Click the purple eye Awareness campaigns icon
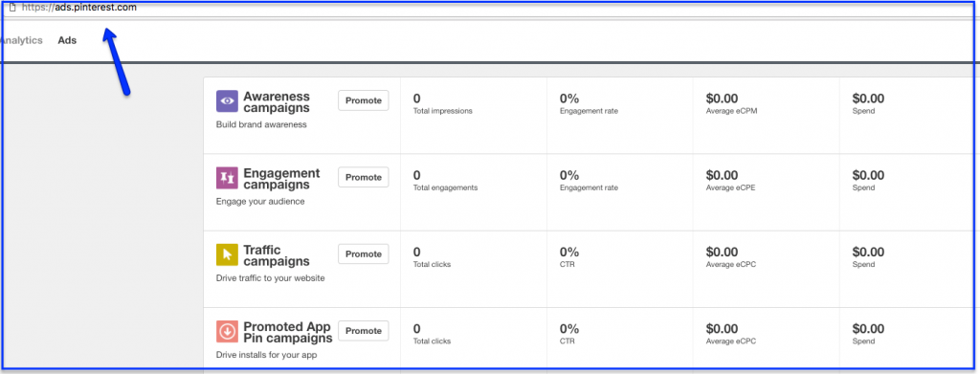This screenshot has height=374, width=980. pyautogui.click(x=228, y=100)
